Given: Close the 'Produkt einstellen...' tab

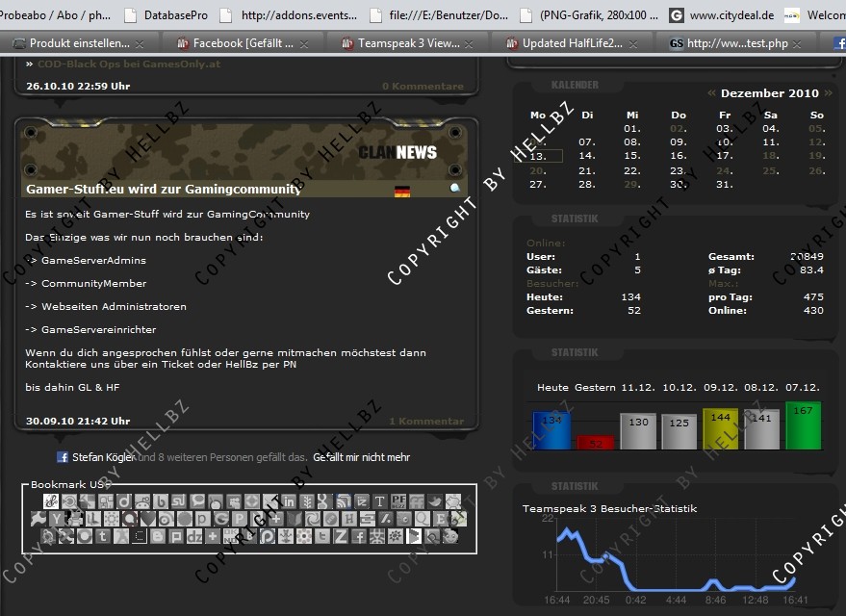Looking at the screenshot, I should point(141,44).
